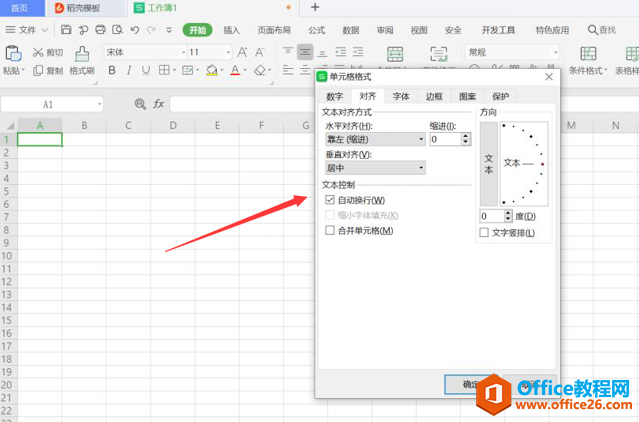The height and width of the screenshot is (422, 639).
Task: Align text to top of cell
Action: pos(288,52)
